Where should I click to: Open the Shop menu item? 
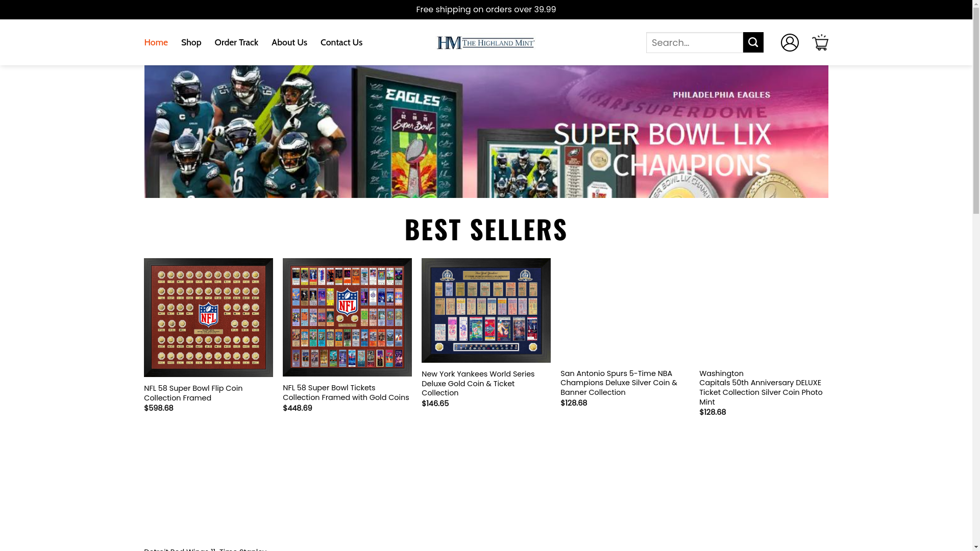[x=191, y=42]
